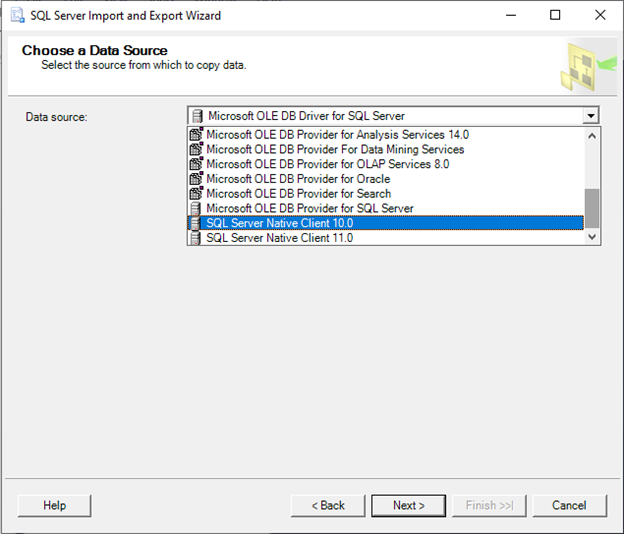This screenshot has width=624, height=534.
Task: Select Microsoft OLE DB Provider for Analysis Services 14.0
Action: click(385, 135)
